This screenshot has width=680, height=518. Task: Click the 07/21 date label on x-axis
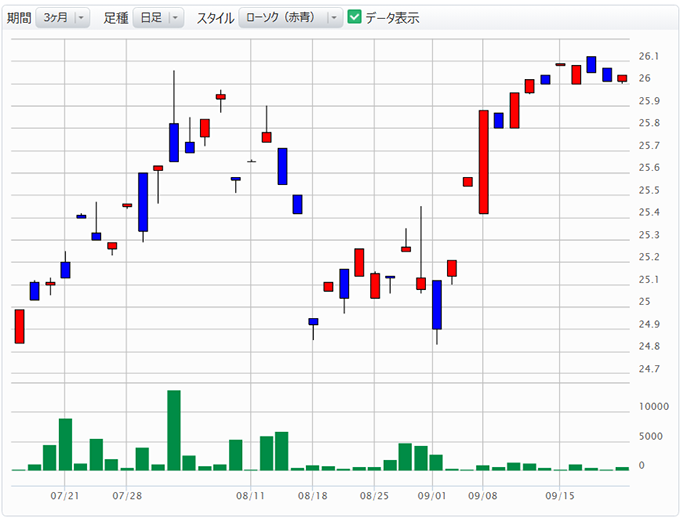(65, 495)
